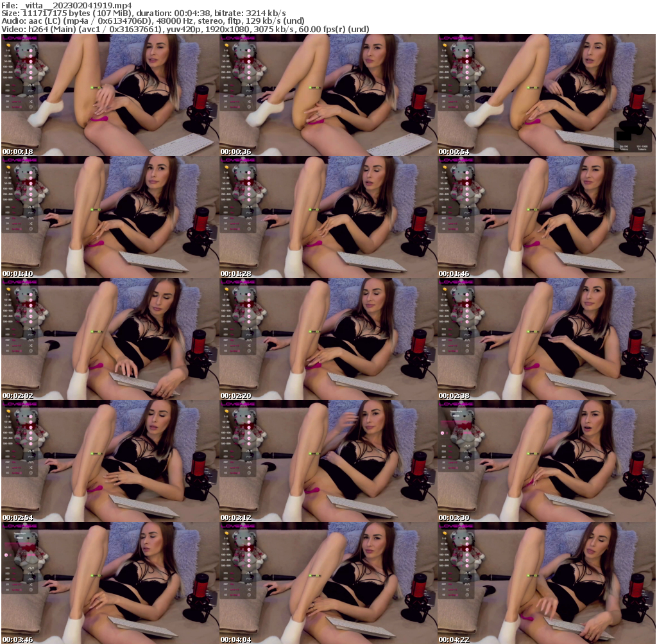Screen dimensions: 657x644
Task: Toggle the heart beside the 100-199 tier
Action: 31,67
